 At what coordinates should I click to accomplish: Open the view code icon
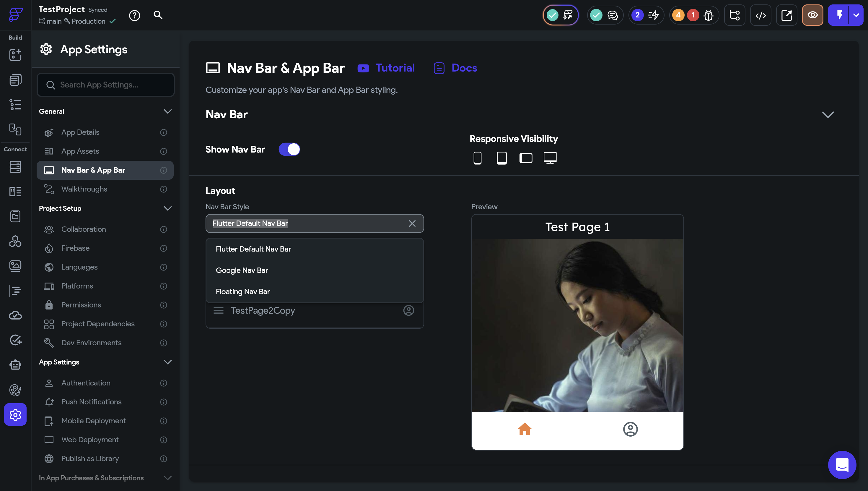pyautogui.click(x=760, y=15)
